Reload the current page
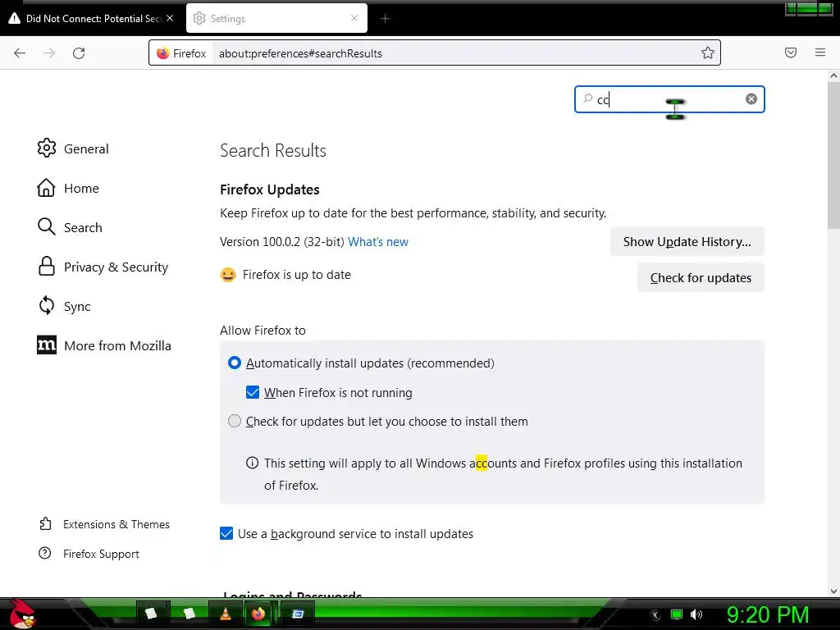The width and height of the screenshot is (840, 630). (x=79, y=53)
